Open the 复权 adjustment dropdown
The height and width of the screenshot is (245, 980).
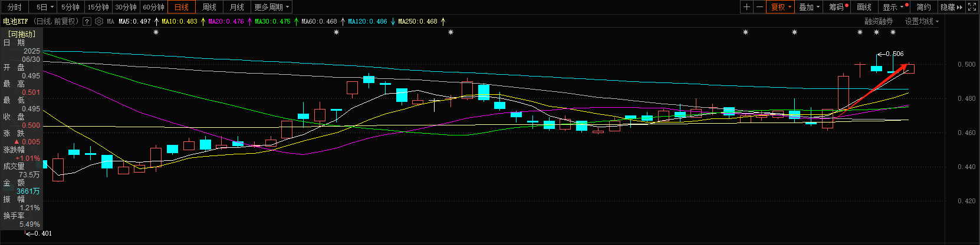point(781,7)
